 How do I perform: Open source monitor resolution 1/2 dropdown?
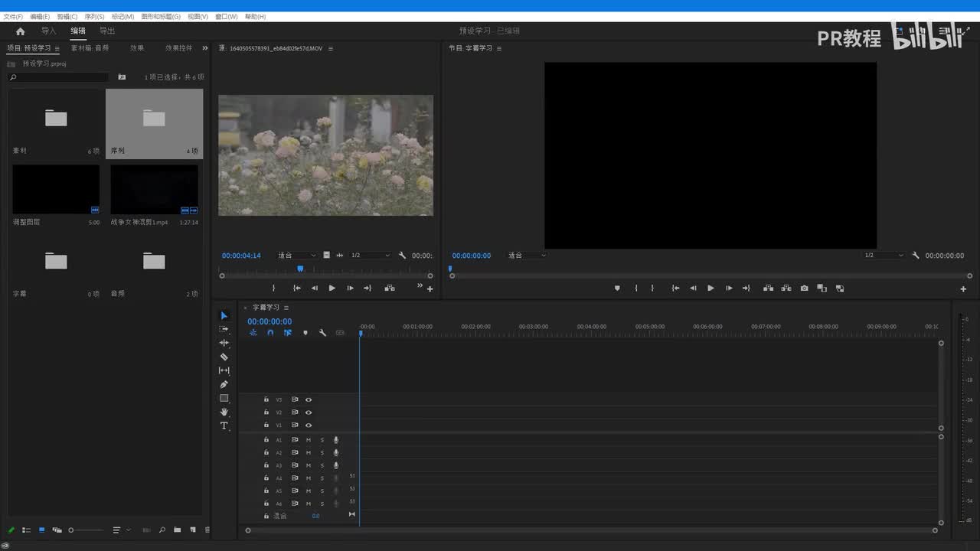371,256
